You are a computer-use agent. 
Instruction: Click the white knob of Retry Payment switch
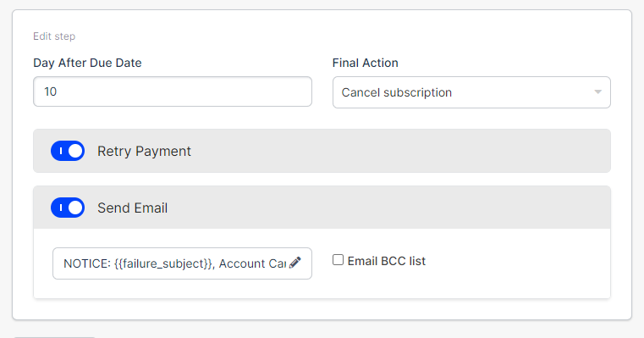coord(75,151)
